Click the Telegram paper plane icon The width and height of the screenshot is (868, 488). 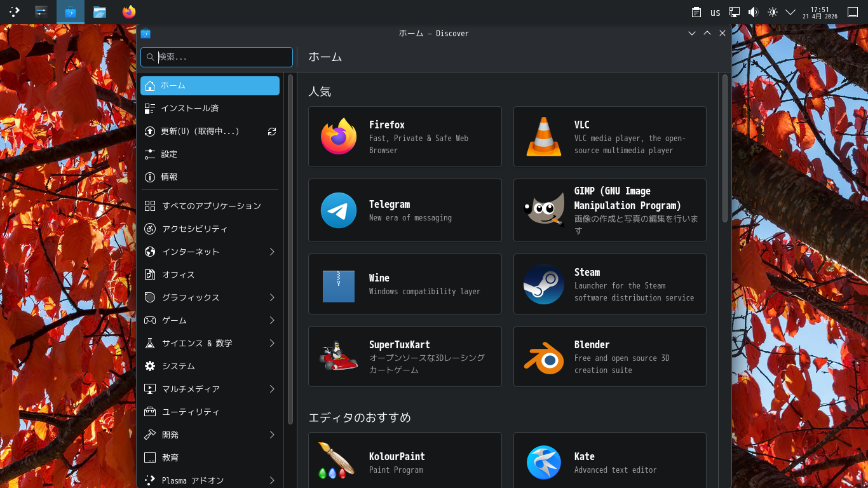[339, 210]
